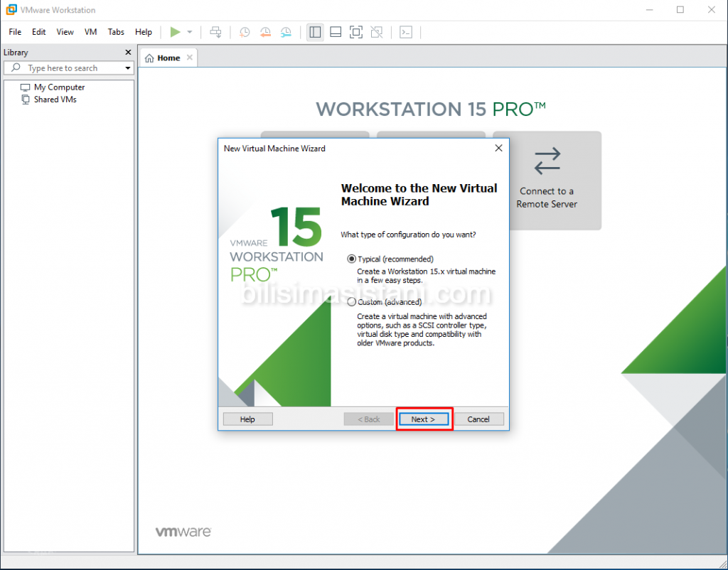Click the Revert to Snapshot icon
Viewport: 728px width, 570px height.
click(x=265, y=32)
